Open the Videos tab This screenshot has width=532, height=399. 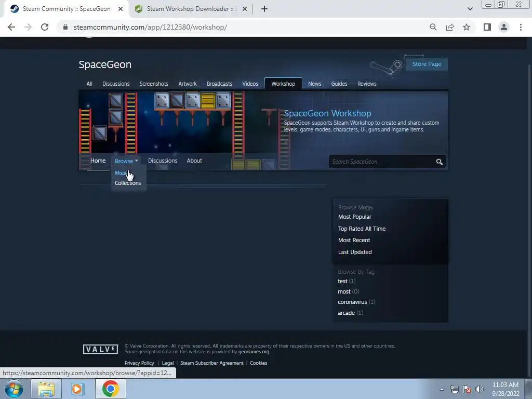click(x=250, y=84)
